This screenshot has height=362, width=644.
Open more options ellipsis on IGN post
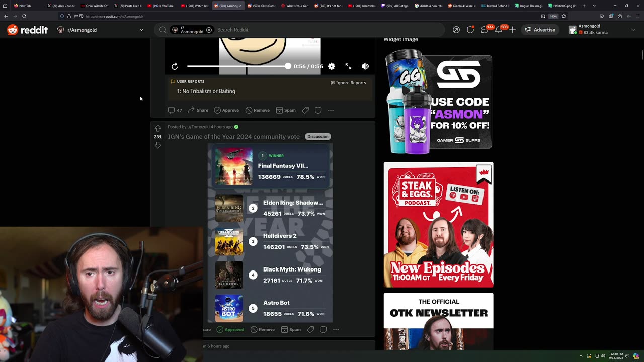coord(336,330)
